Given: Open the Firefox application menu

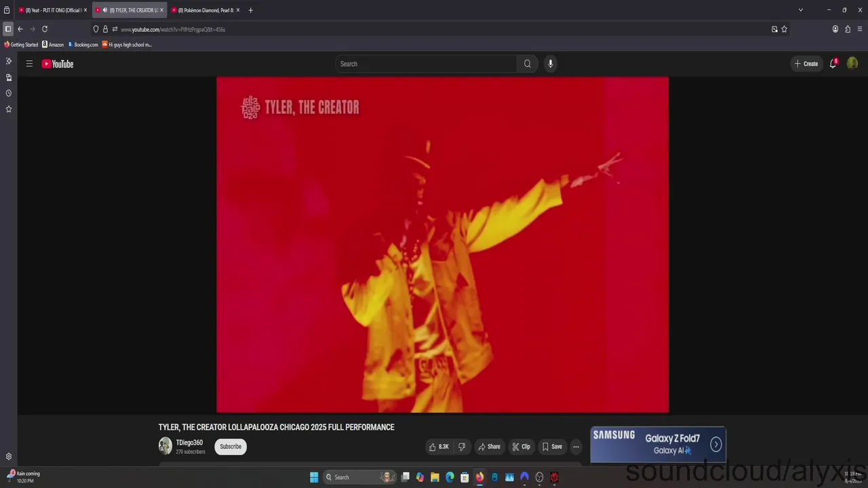Looking at the screenshot, I should pos(861,29).
